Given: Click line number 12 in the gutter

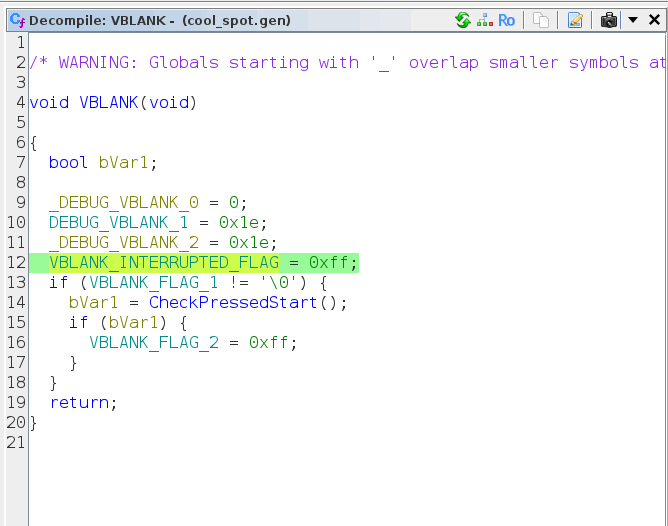Looking at the screenshot, I should [x=15, y=262].
